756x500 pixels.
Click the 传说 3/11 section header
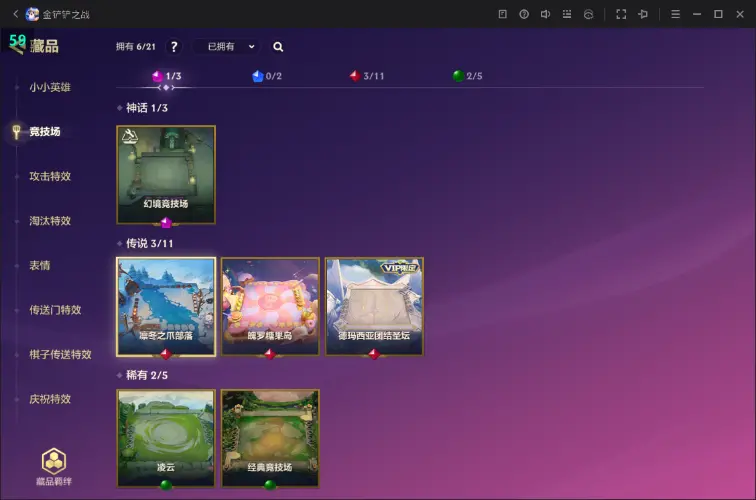(x=149, y=243)
